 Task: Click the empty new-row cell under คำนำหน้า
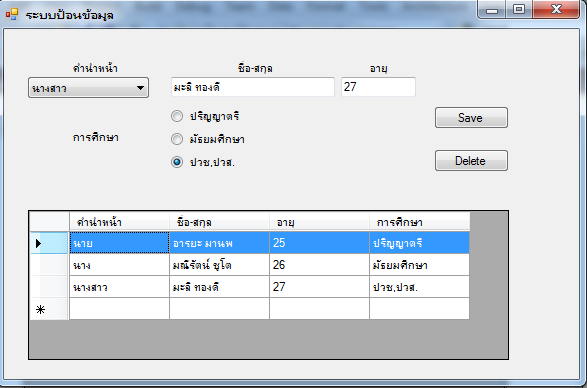click(119, 309)
